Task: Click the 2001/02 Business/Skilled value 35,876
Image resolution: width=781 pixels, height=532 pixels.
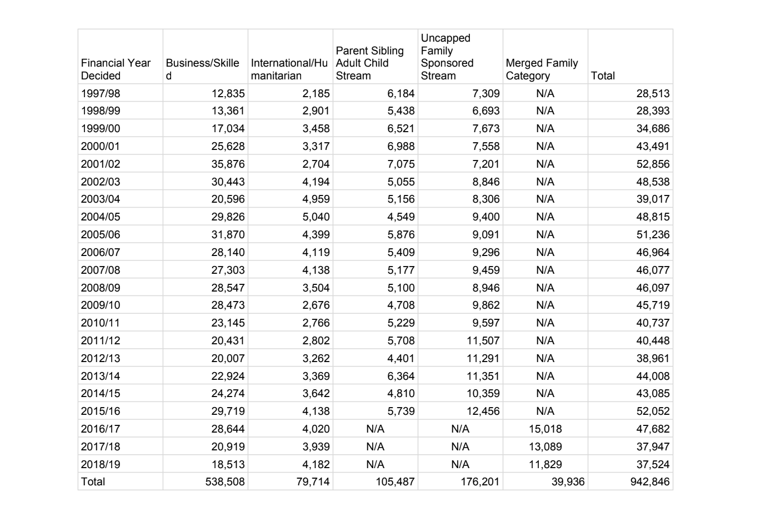Action: tap(228, 164)
